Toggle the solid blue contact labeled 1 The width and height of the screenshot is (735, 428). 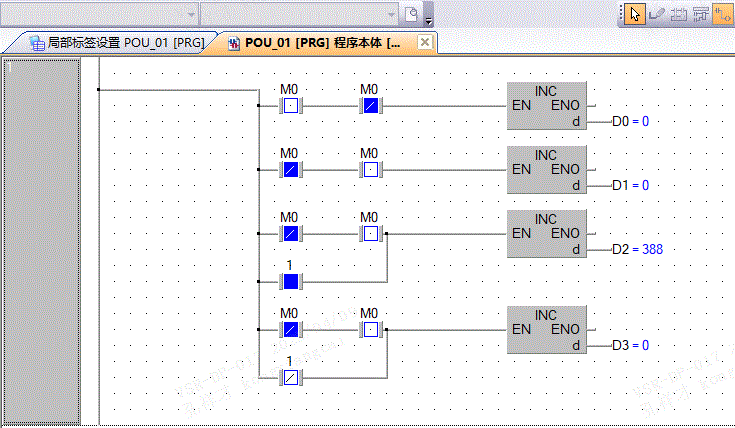289,282
